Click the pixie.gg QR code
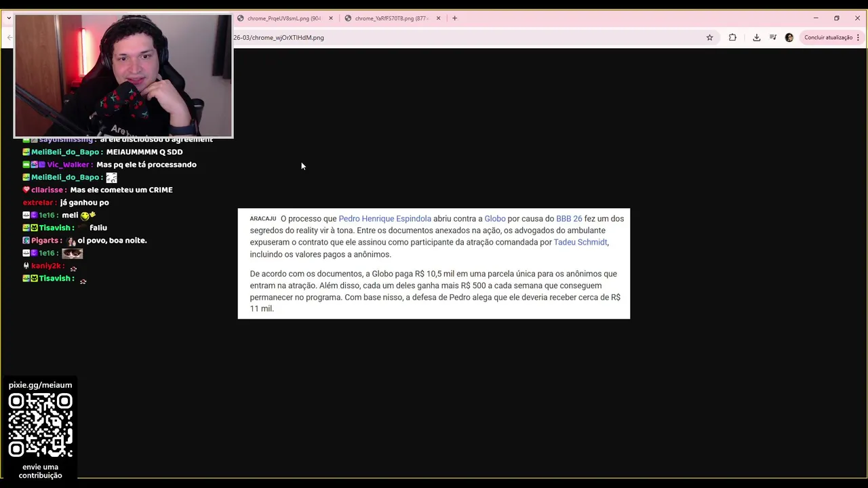 (41, 426)
